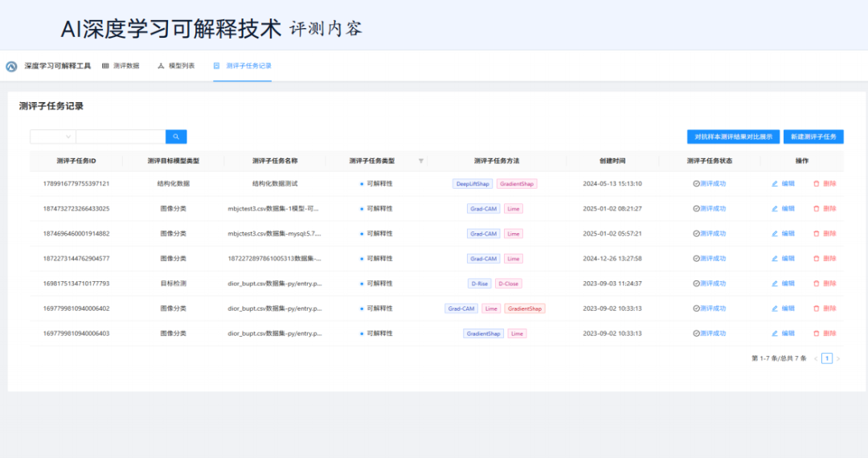This screenshot has height=458, width=868.
Task: Click the 对抗样本测评结果对比展示 button
Action: click(x=734, y=137)
